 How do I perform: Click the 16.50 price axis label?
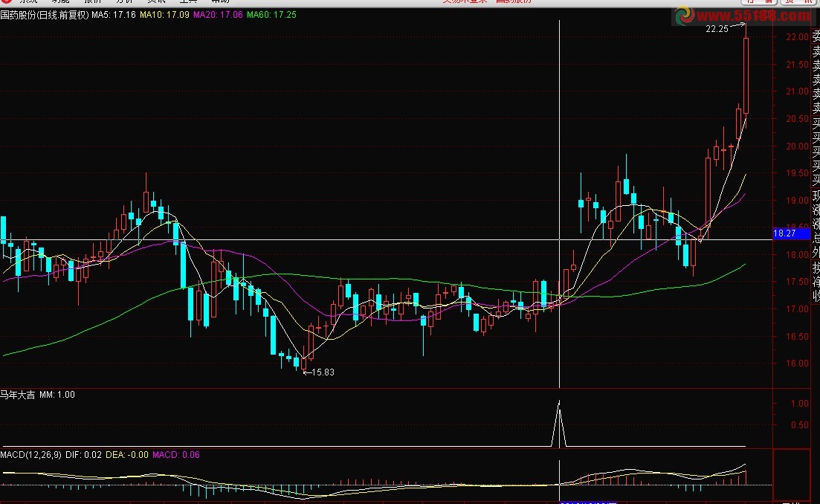[x=797, y=336]
